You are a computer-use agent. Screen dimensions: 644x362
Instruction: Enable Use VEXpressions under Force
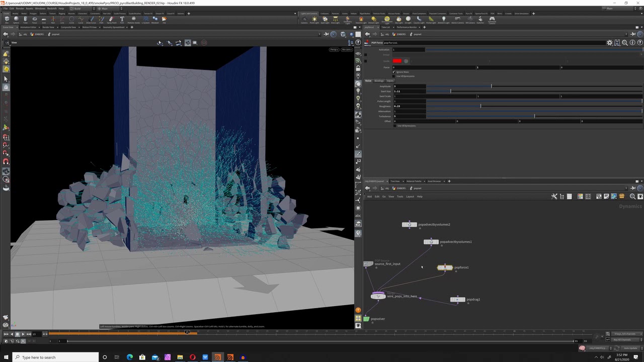(394, 76)
